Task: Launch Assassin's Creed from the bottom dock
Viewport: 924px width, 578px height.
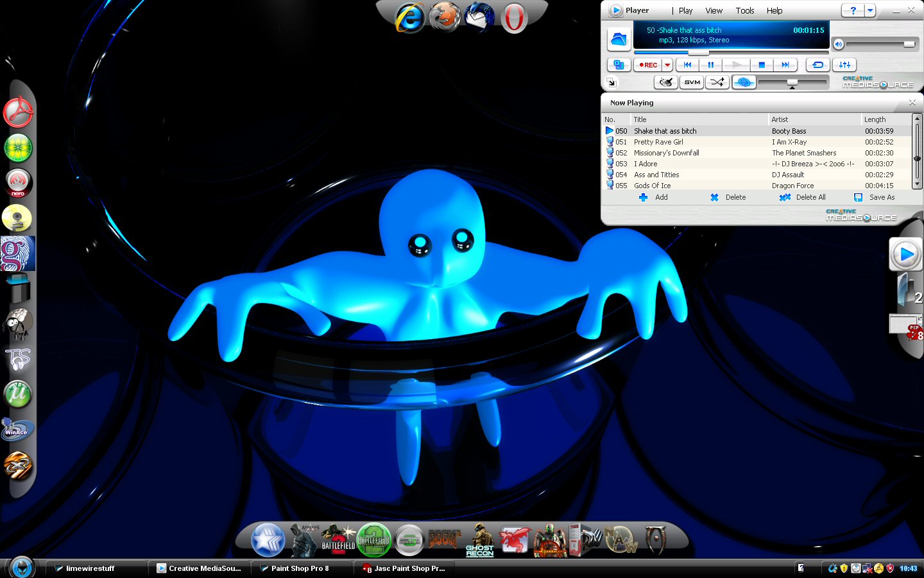Action: pyautogui.click(x=305, y=539)
